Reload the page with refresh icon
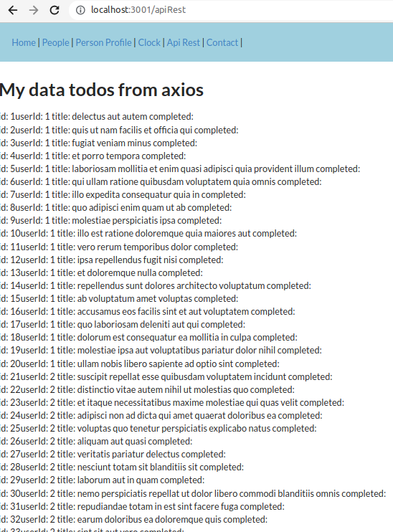The image size is (393, 532). coord(55,10)
